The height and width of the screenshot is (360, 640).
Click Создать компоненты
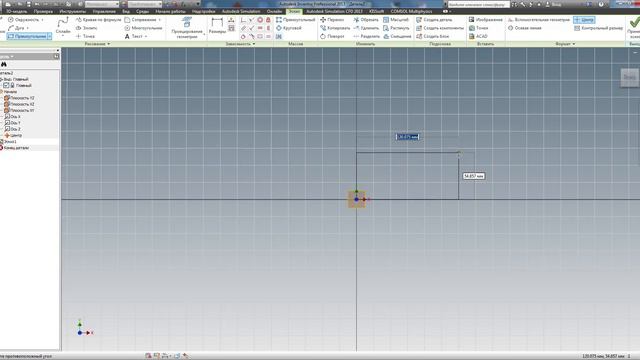440,28
